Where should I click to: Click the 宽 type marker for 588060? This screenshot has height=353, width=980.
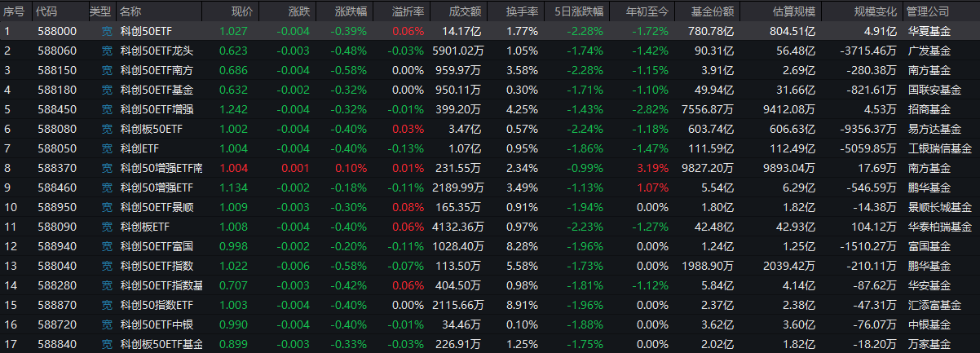(107, 51)
